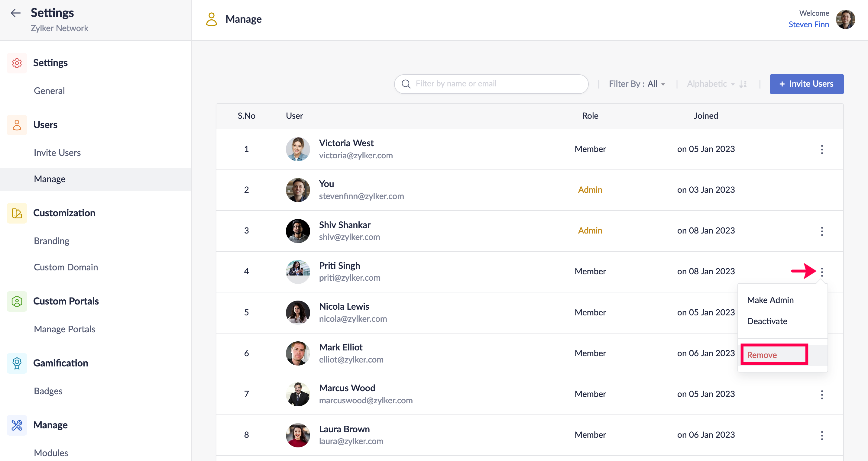Select Remove in the context menu

pyautogui.click(x=762, y=355)
